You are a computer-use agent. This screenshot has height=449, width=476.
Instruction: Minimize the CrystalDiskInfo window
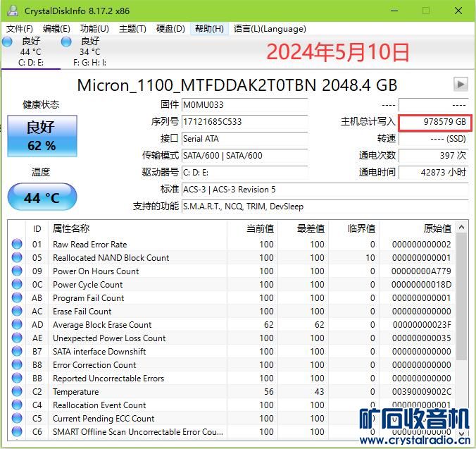(394, 11)
